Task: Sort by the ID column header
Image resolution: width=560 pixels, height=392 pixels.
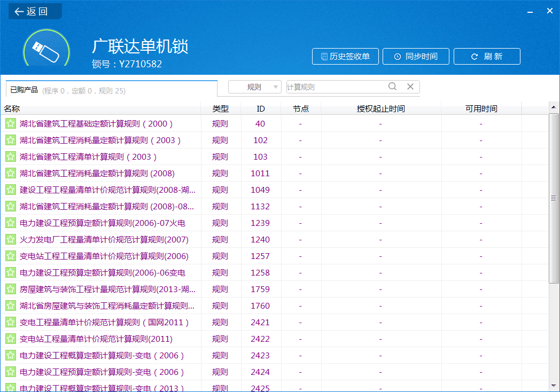Action: click(x=261, y=108)
